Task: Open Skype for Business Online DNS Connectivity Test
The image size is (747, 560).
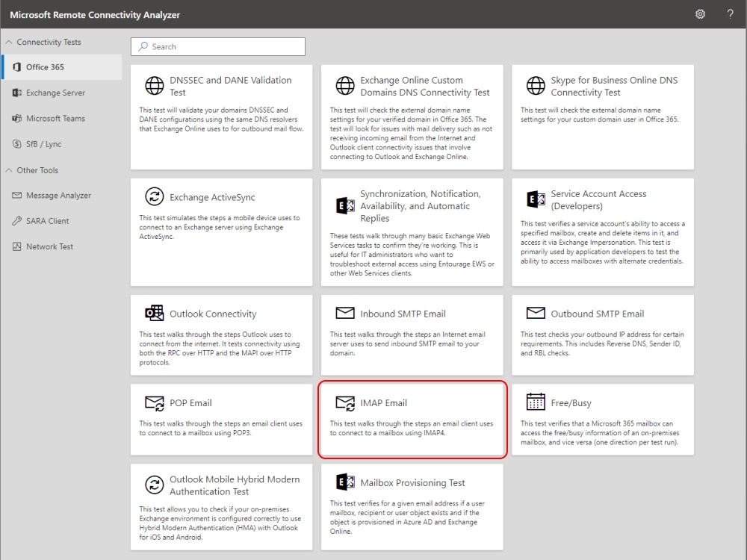Action: pos(603,117)
